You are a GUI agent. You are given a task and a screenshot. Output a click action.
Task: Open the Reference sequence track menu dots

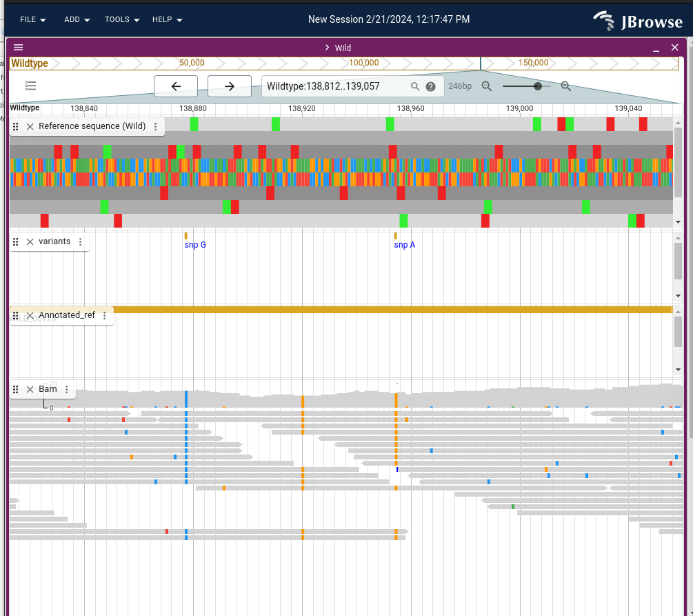click(x=156, y=126)
